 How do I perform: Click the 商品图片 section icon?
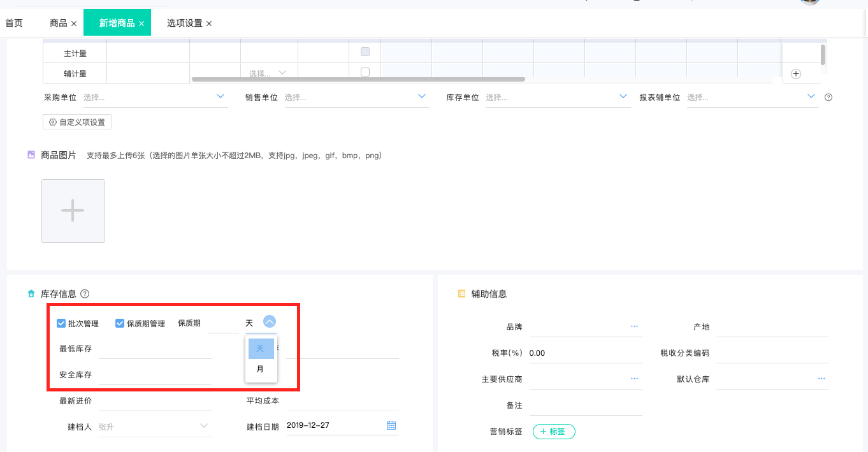point(31,155)
